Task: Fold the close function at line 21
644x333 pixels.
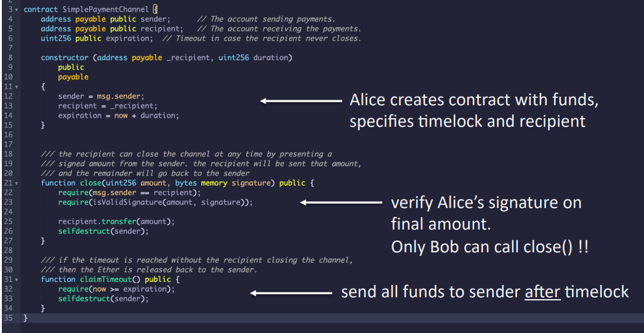Action: [17, 183]
